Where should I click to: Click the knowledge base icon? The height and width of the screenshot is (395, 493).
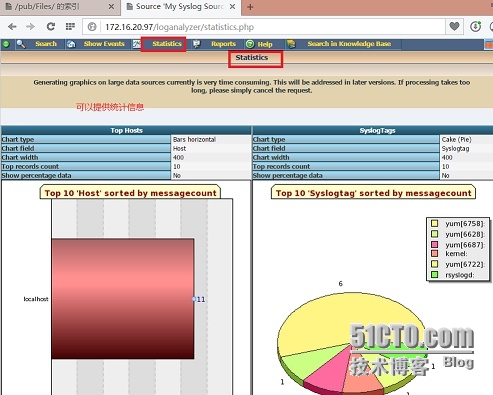pos(291,44)
